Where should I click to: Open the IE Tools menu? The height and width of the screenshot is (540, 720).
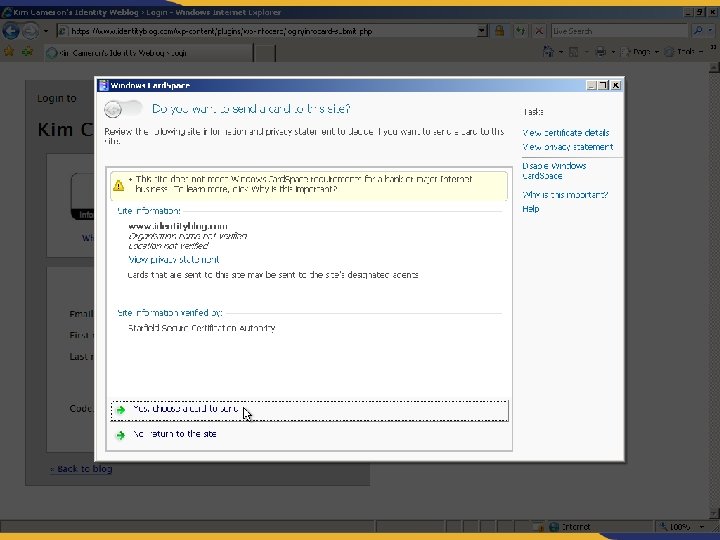(x=684, y=52)
